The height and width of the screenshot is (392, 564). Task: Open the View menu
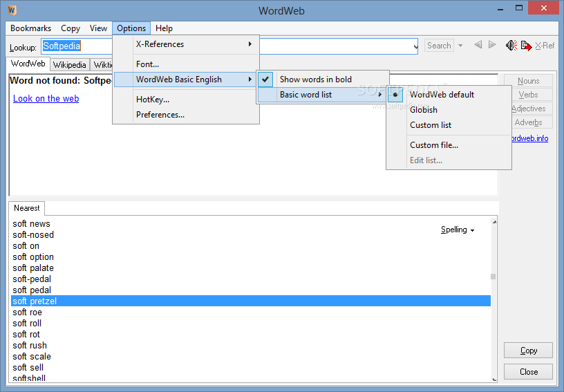click(x=98, y=28)
